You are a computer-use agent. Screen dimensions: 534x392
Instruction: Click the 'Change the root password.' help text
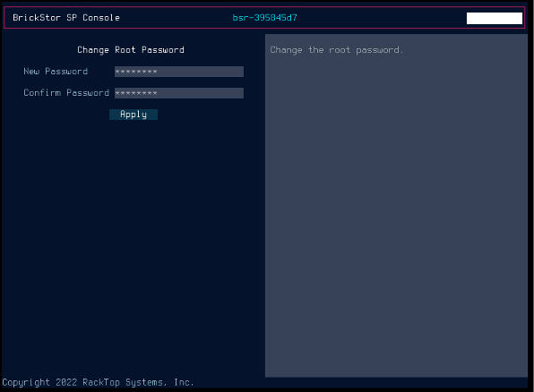[337, 50]
